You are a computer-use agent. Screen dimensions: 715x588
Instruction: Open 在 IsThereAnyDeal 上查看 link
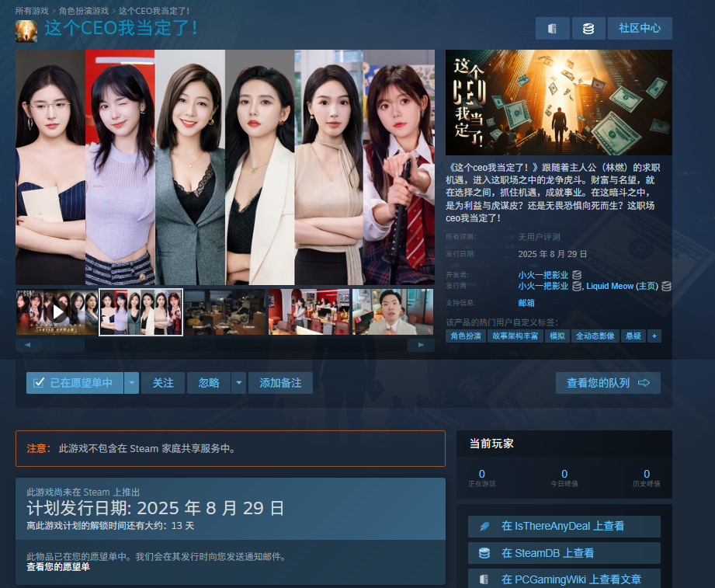coord(564,527)
